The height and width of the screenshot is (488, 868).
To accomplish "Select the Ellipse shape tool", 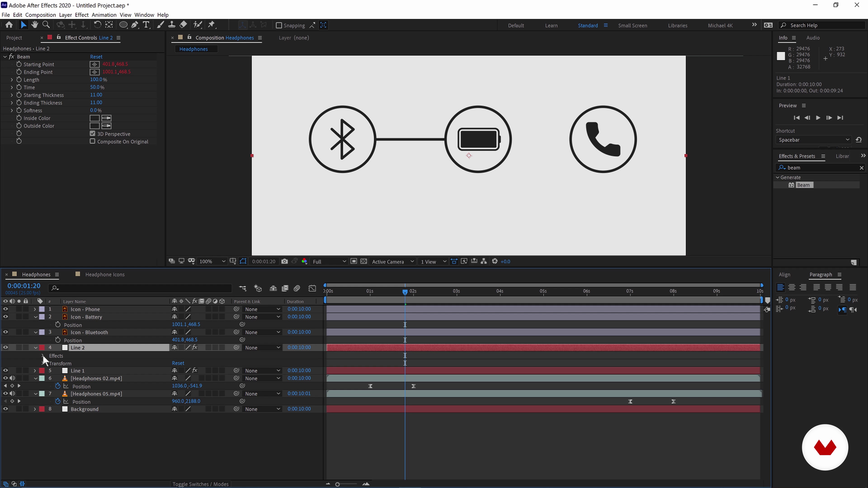I will point(123,25).
